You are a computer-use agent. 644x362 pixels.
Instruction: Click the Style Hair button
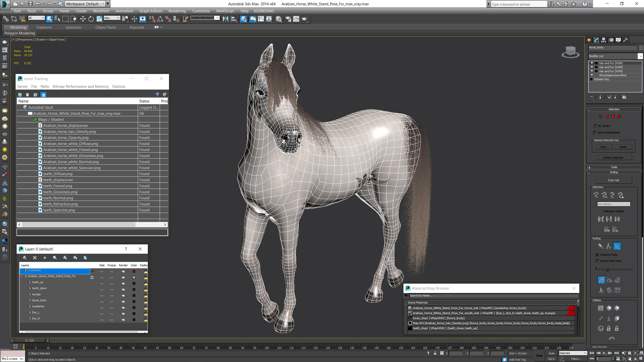(x=613, y=180)
